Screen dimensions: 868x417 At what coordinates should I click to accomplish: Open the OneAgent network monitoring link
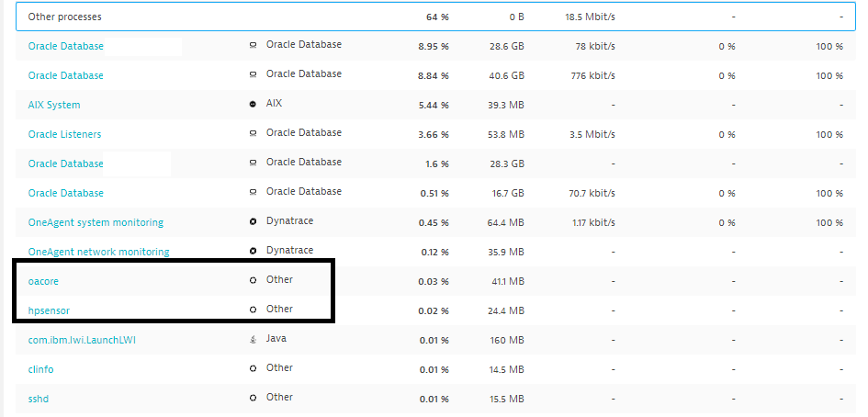click(x=98, y=252)
